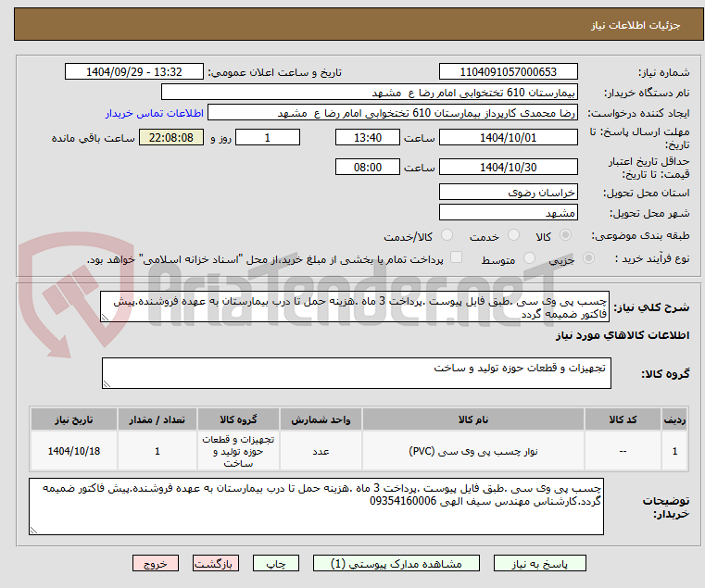
Task: Click the announcement date field 1404/09/29 - 13:32
Action: click(x=134, y=72)
